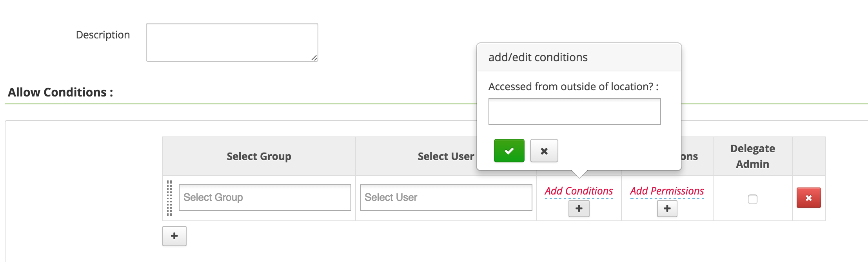Confirm the condition with the green checkmark icon
868x262 pixels.
[508, 150]
